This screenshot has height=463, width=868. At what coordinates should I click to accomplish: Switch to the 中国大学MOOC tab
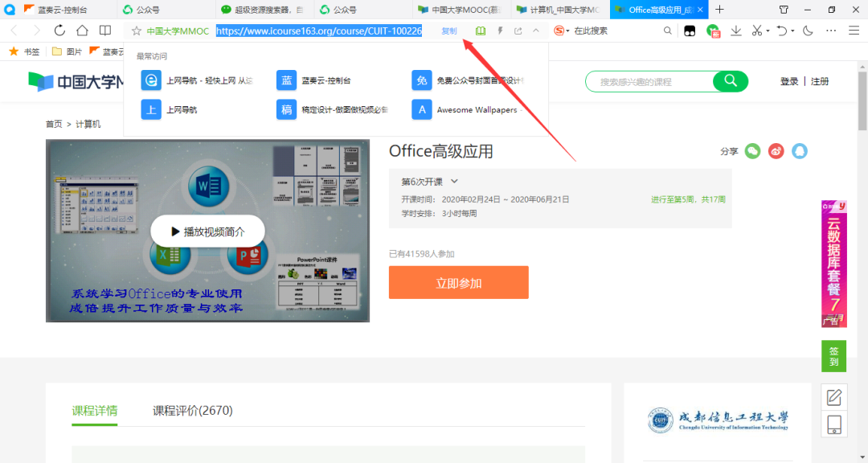click(461, 10)
